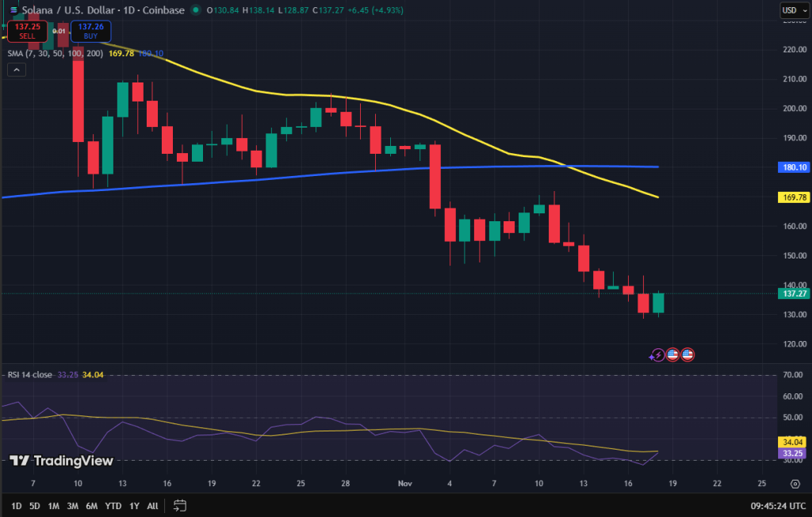Click the blue BUY 137.26 button

pyautogui.click(x=90, y=31)
